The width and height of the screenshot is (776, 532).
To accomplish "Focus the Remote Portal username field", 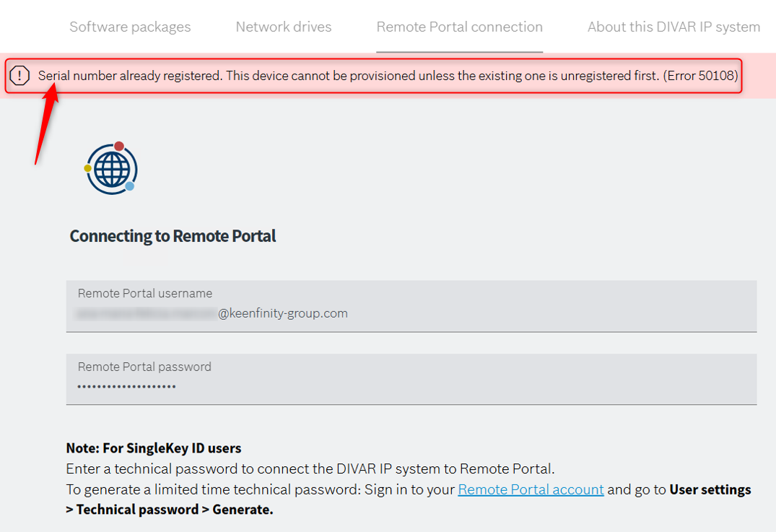I will tap(411, 306).
